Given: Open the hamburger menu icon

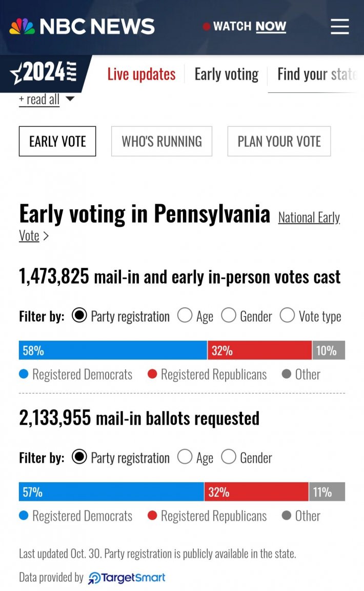Looking at the screenshot, I should point(339,26).
